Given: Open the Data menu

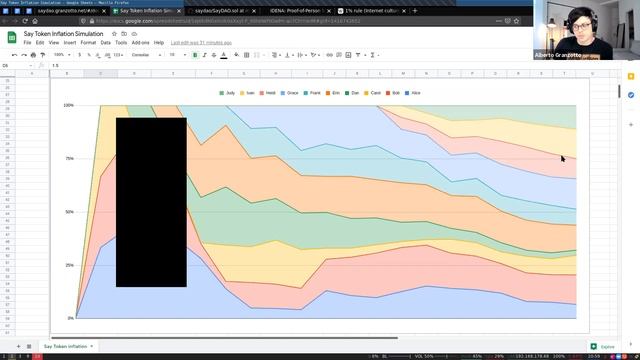Looking at the screenshot, I should [106, 42].
